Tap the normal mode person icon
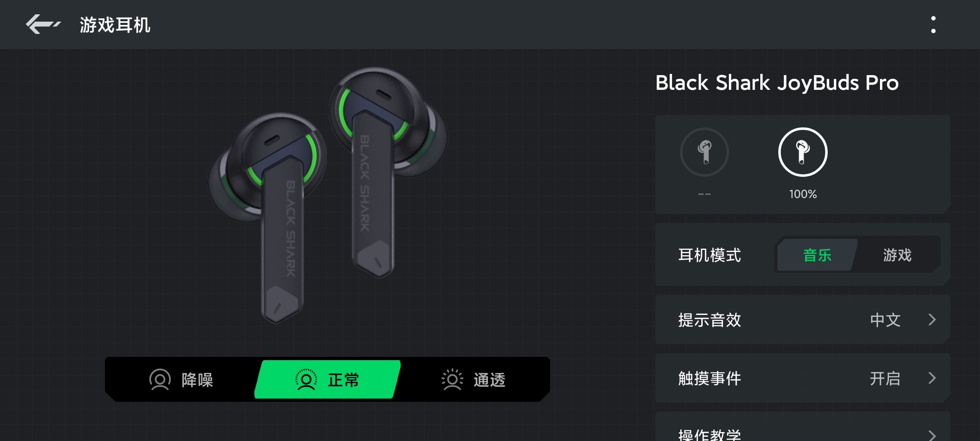The width and height of the screenshot is (980, 441). click(x=306, y=380)
